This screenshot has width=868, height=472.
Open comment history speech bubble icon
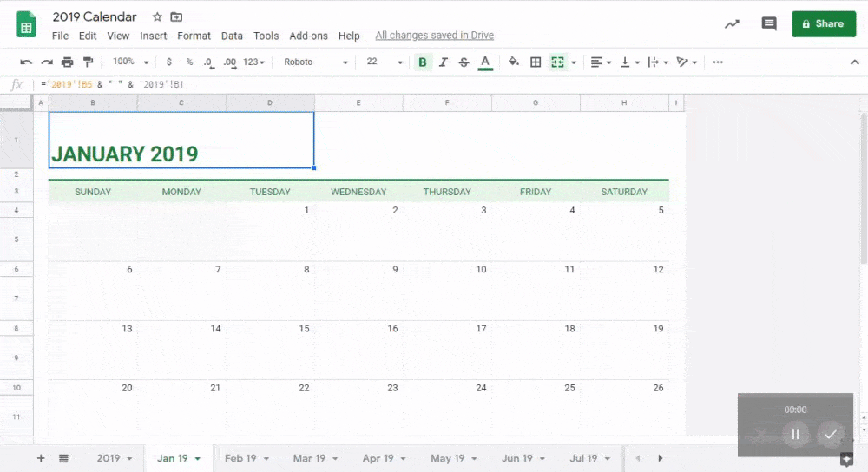pos(768,24)
